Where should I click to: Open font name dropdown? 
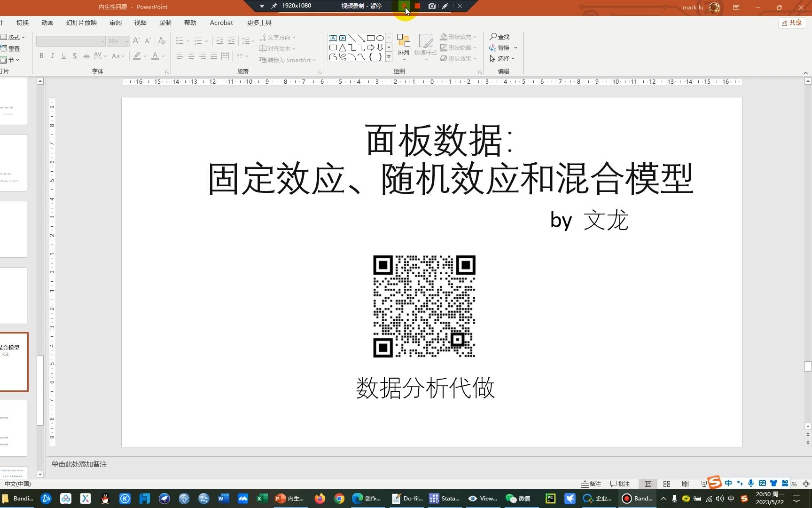(102, 41)
